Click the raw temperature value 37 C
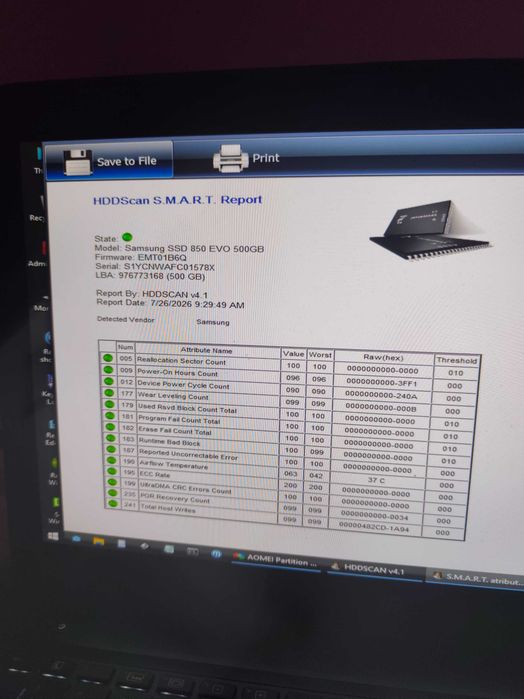The image size is (524, 699). coord(376,480)
